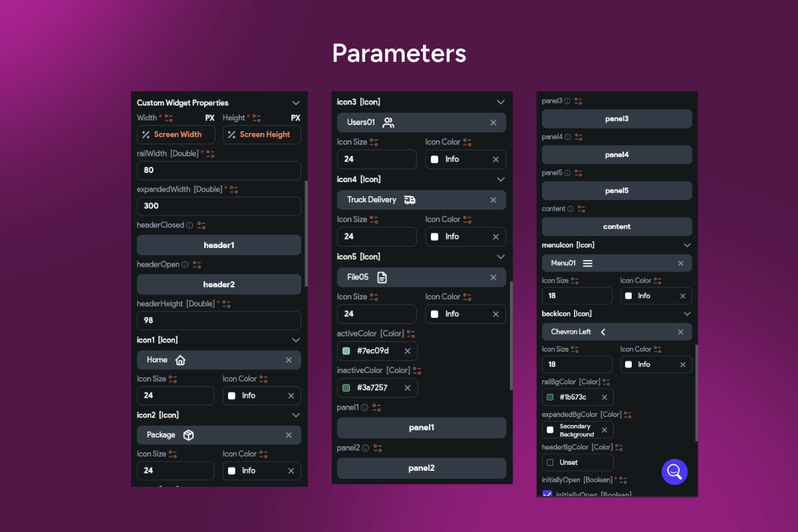This screenshot has height=532, width=798.
Task: Click the round purple search button
Action: (674, 471)
